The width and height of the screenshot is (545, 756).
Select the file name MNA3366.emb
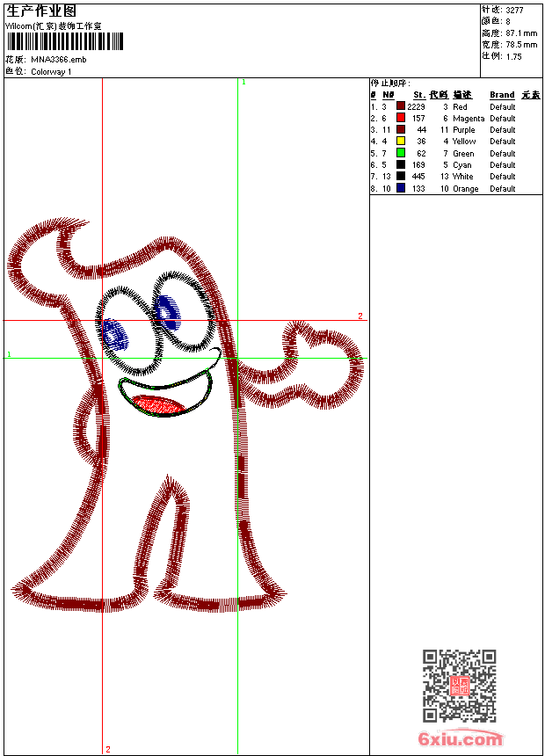point(59,60)
